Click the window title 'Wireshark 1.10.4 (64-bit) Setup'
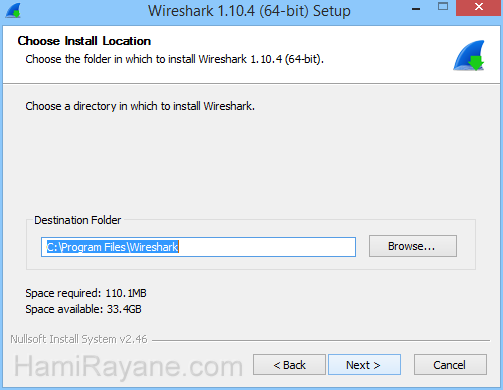This screenshot has width=503, height=390. pos(249,11)
